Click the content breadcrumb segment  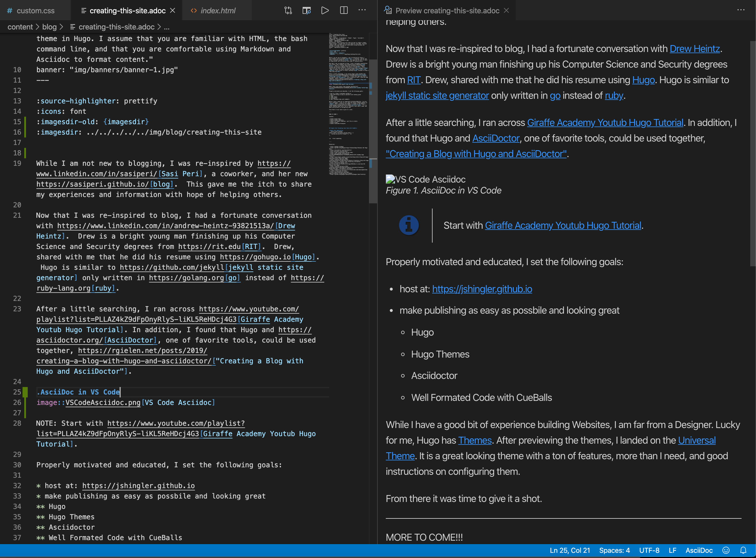point(20,27)
